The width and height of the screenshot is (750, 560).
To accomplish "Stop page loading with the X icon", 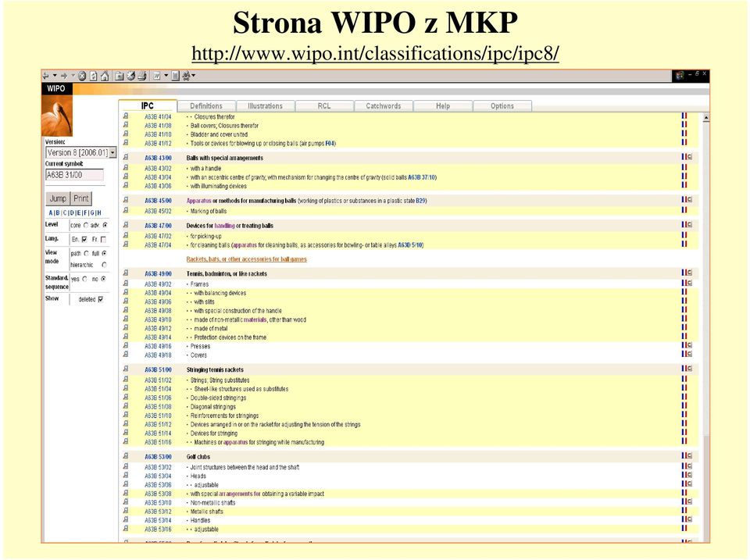I will click(82, 76).
